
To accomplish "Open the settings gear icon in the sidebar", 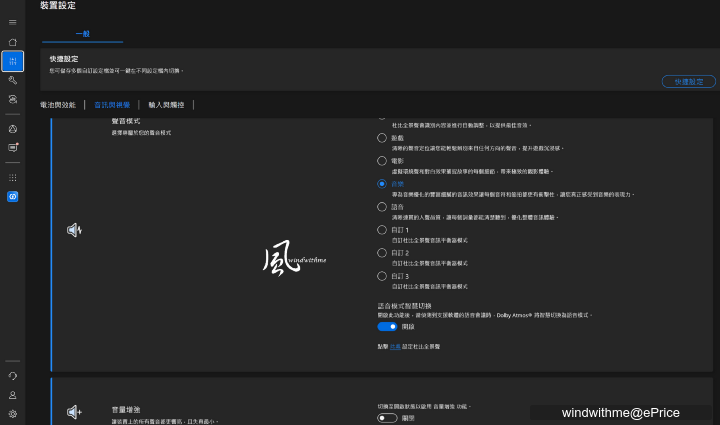I will [x=13, y=414].
